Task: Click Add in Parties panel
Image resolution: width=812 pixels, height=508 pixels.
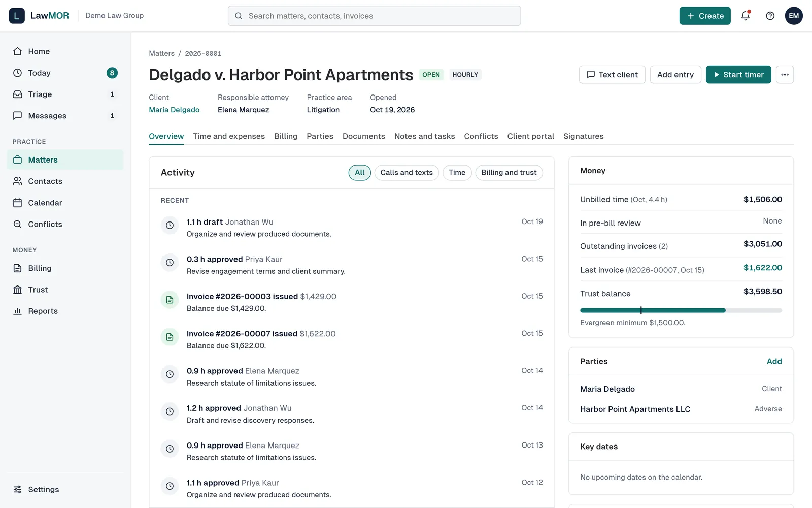Action: coord(774,361)
